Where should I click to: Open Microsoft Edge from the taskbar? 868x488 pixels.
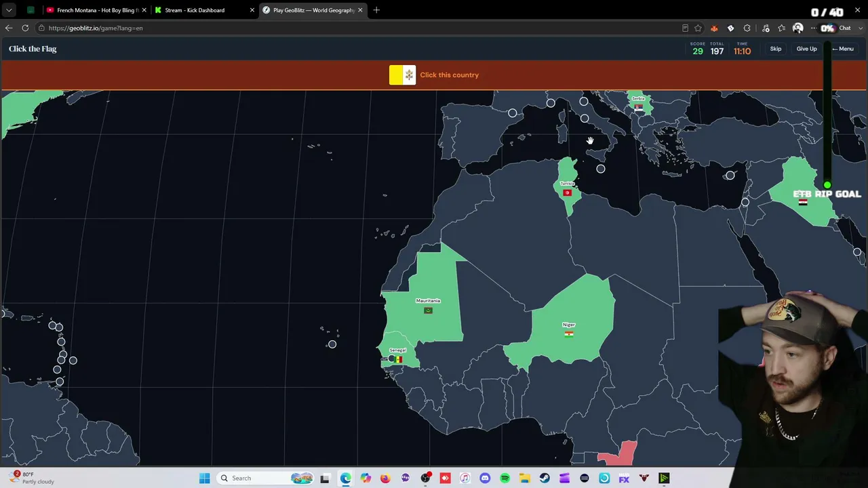point(345,479)
